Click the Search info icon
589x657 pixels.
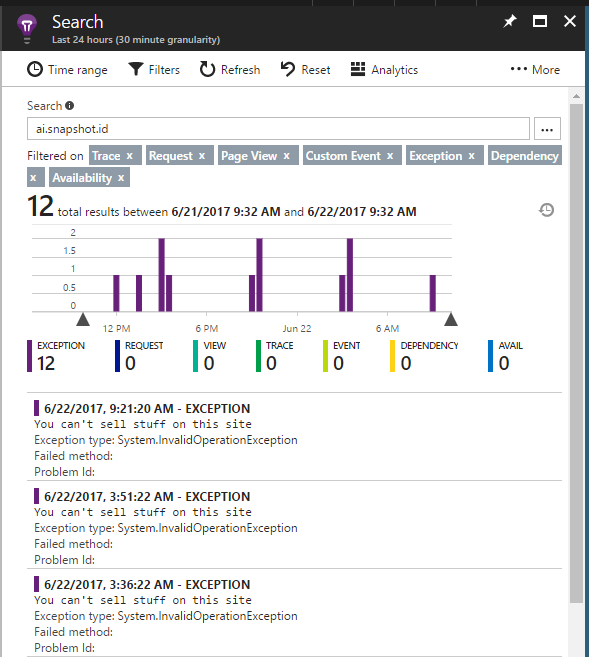click(70, 106)
